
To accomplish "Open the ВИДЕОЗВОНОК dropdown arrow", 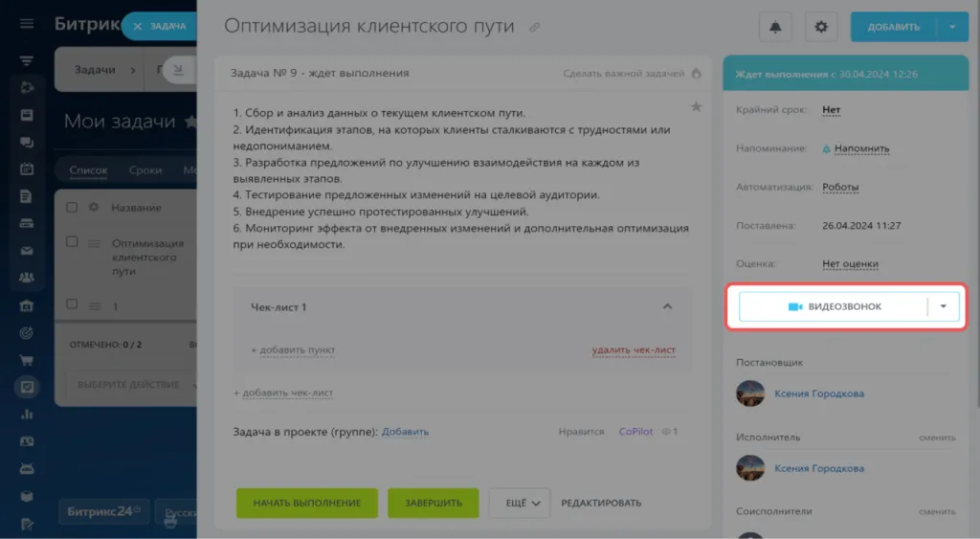I will (x=944, y=306).
